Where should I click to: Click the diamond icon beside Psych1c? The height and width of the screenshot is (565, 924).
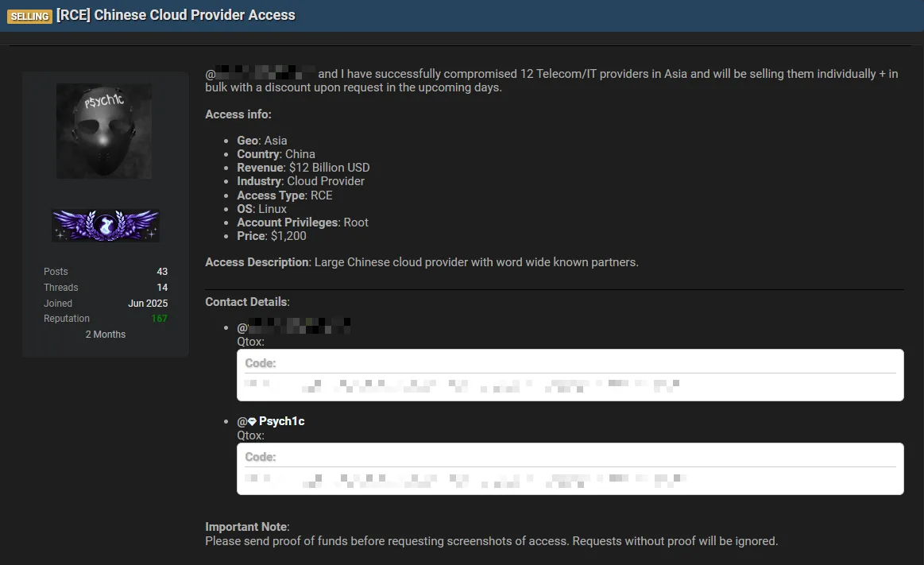(252, 422)
